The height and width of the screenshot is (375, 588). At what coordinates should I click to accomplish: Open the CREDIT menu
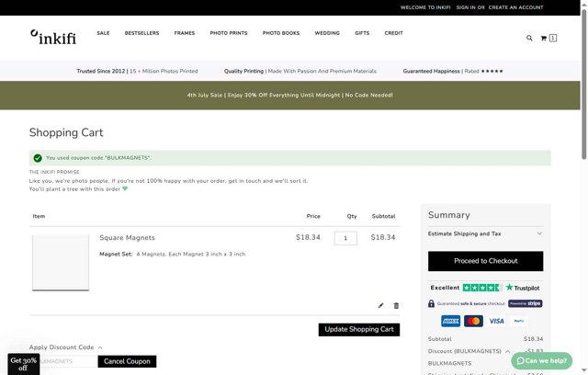point(394,33)
